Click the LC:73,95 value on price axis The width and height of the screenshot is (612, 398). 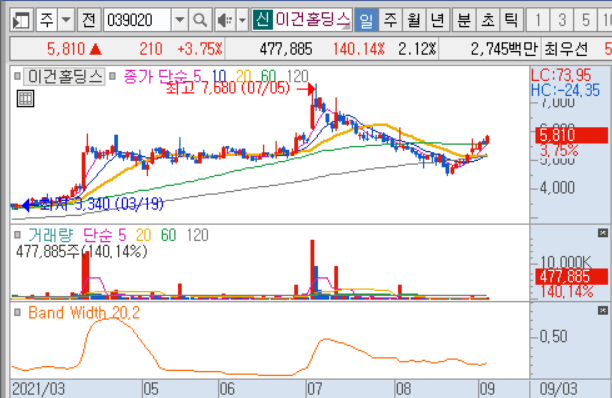click(561, 75)
